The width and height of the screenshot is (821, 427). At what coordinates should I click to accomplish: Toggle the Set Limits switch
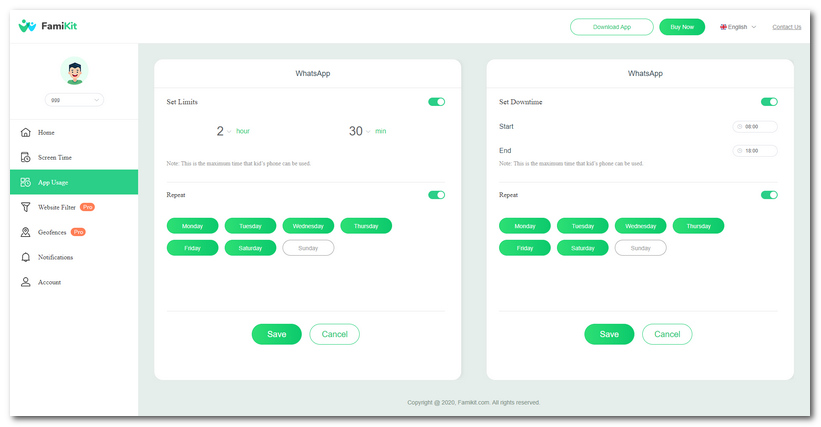[x=437, y=102]
